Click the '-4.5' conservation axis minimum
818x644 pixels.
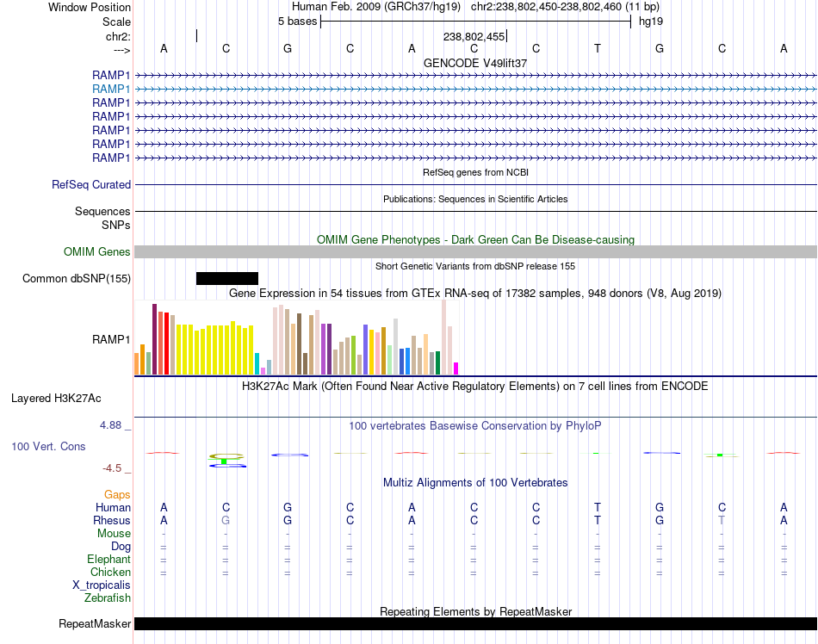(x=112, y=468)
